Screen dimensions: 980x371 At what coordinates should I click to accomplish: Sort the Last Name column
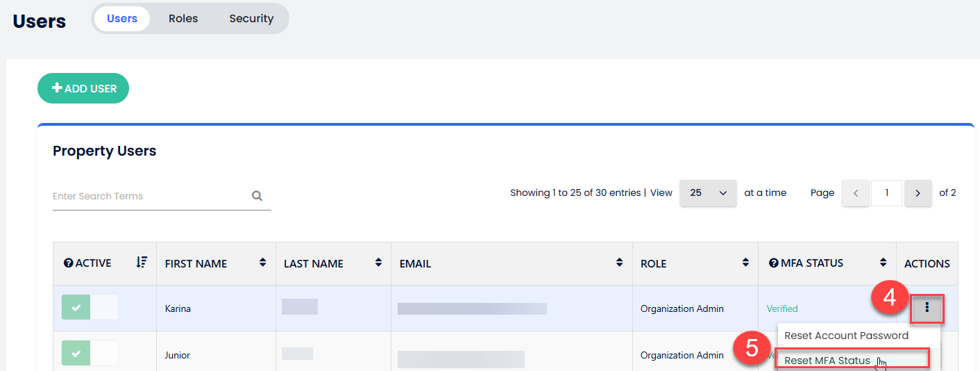click(378, 263)
